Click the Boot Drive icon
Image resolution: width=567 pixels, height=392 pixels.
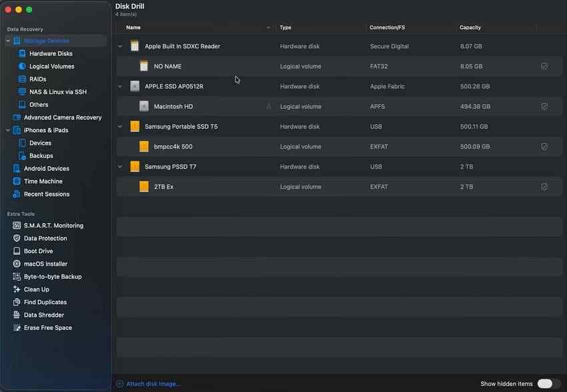pyautogui.click(x=17, y=251)
